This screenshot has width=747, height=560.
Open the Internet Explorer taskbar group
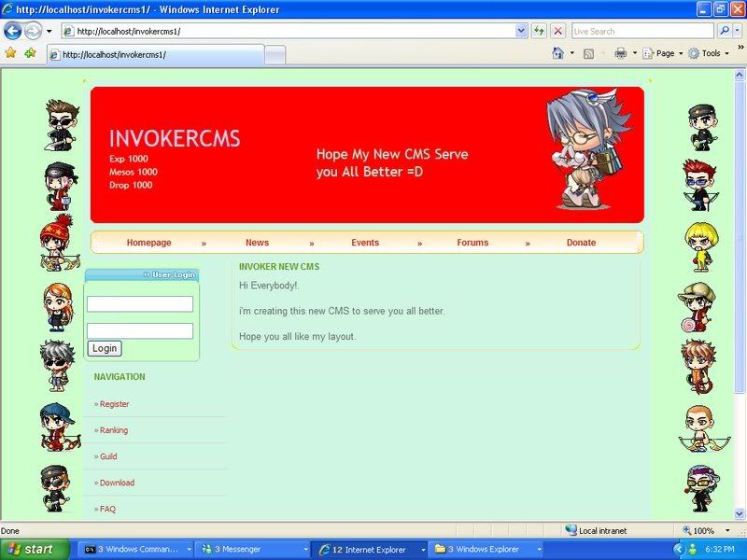[369, 550]
